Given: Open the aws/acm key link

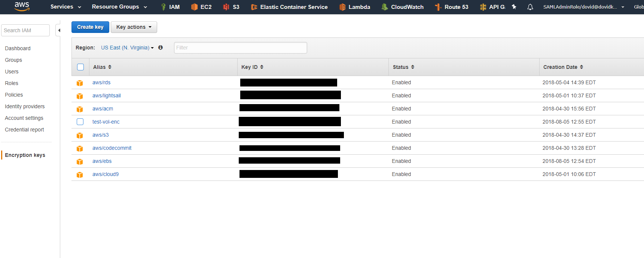Looking at the screenshot, I should pos(103,109).
